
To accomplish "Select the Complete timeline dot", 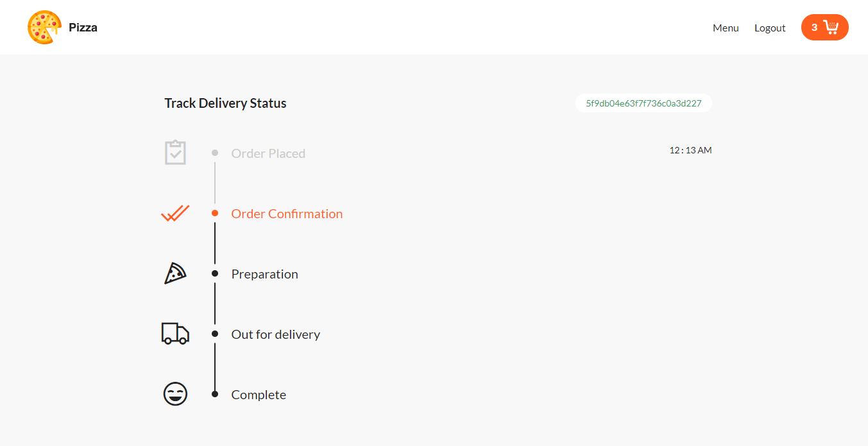I will point(214,394).
